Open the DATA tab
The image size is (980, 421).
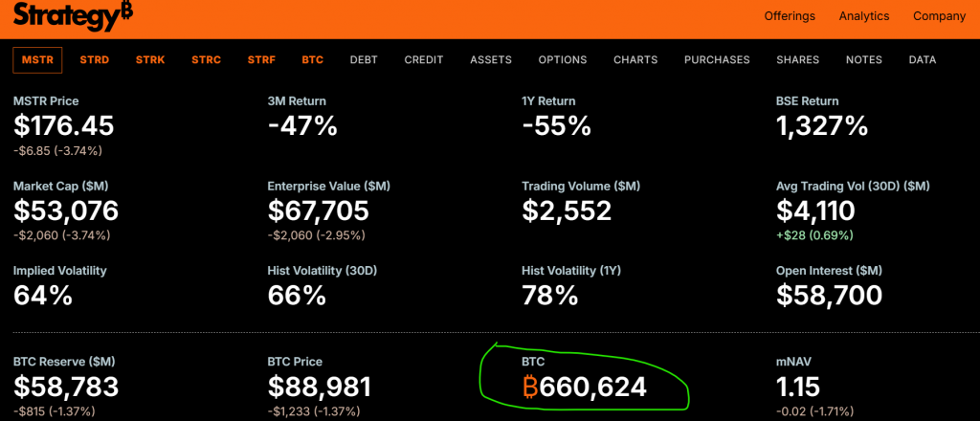923,60
